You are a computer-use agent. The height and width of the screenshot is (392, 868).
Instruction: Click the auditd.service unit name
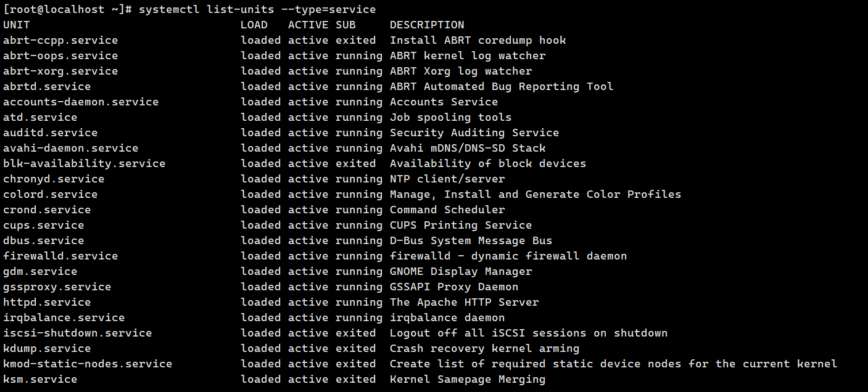pos(51,133)
